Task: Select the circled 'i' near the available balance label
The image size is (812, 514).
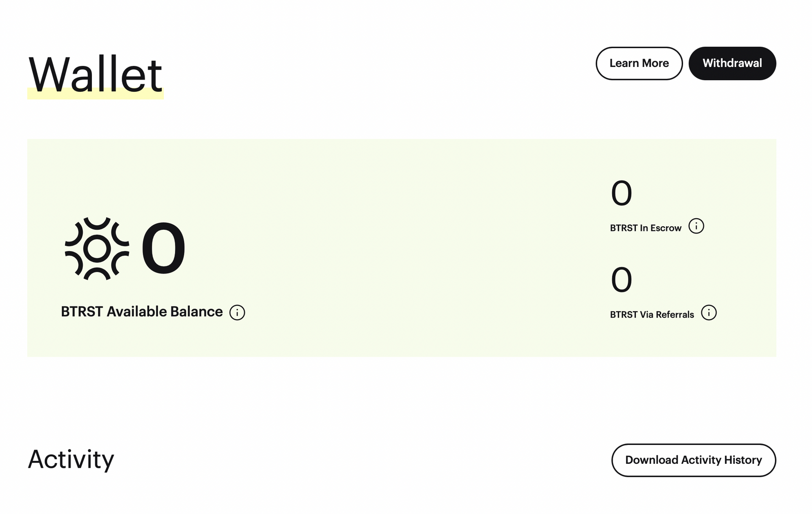Action: [x=238, y=313]
